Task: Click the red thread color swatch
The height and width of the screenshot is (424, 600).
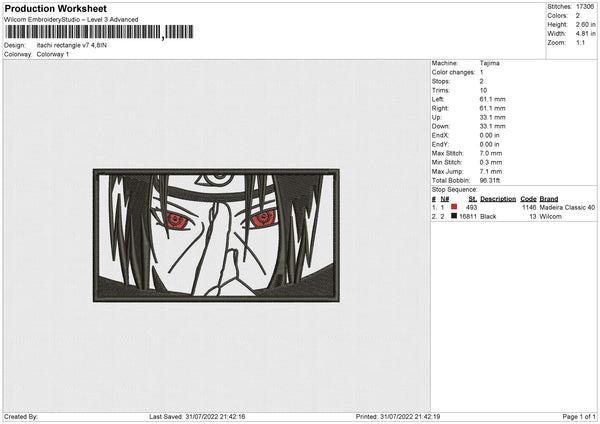Action: (x=454, y=207)
